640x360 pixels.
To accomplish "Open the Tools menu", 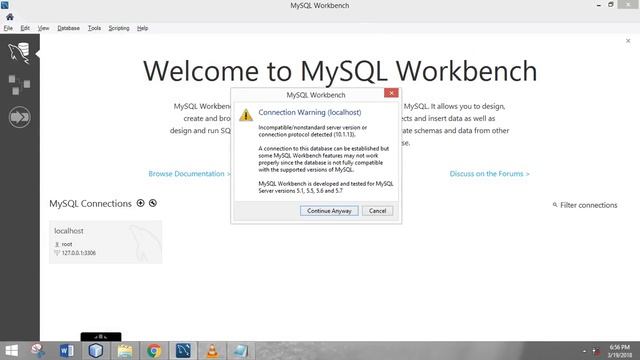I will coord(94,28).
